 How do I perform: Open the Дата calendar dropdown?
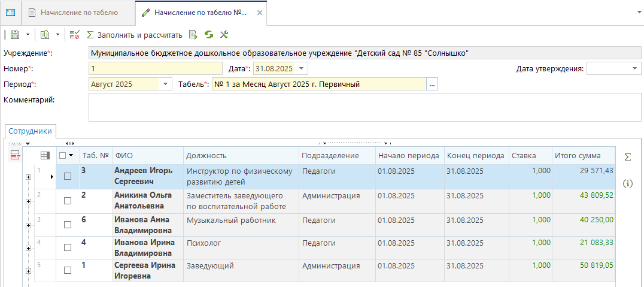(x=302, y=68)
